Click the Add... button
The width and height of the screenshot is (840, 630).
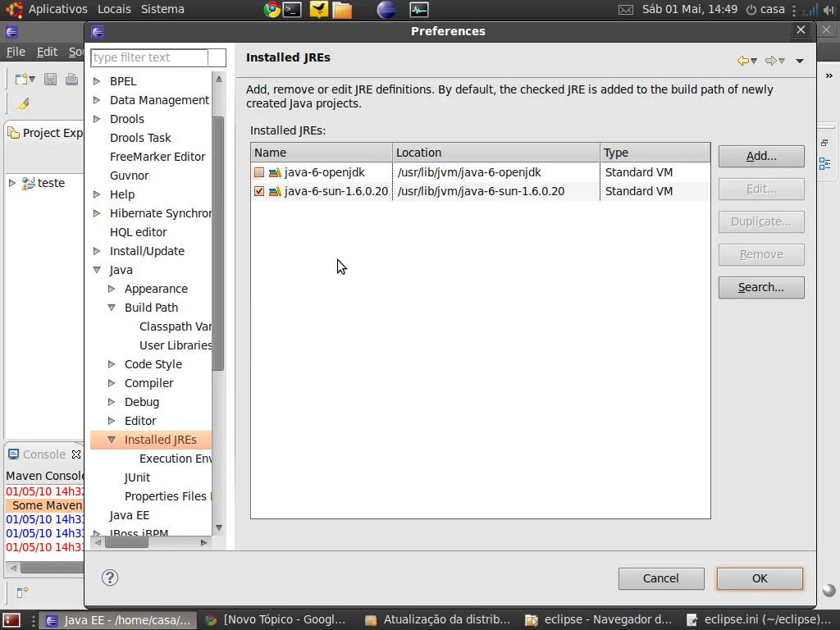pos(761,157)
